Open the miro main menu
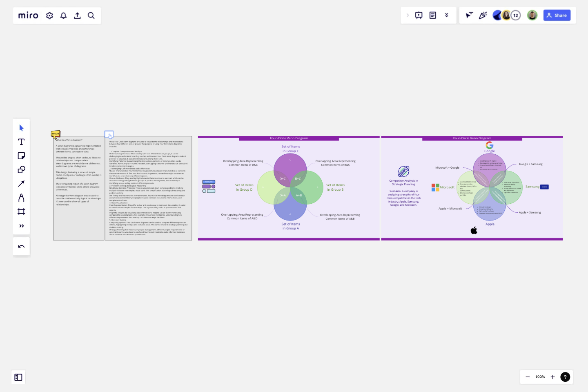Screen dimensions: 588x392 pos(28,15)
